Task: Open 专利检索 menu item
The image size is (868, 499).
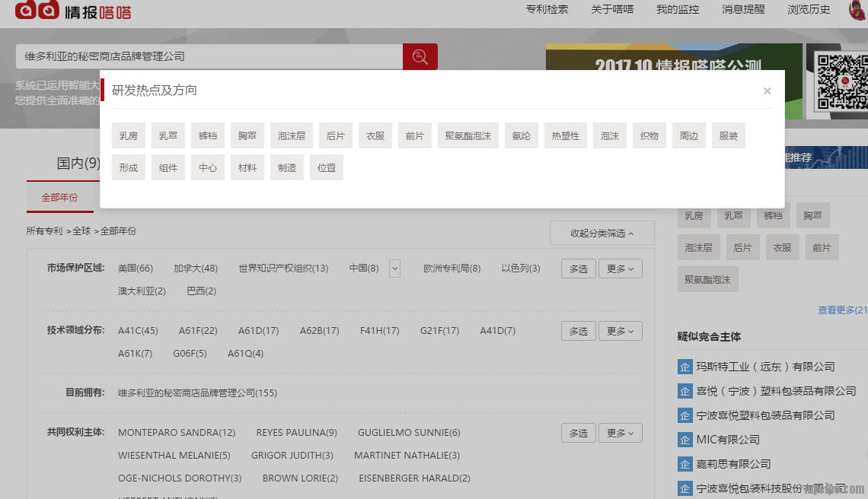Action: point(547,10)
